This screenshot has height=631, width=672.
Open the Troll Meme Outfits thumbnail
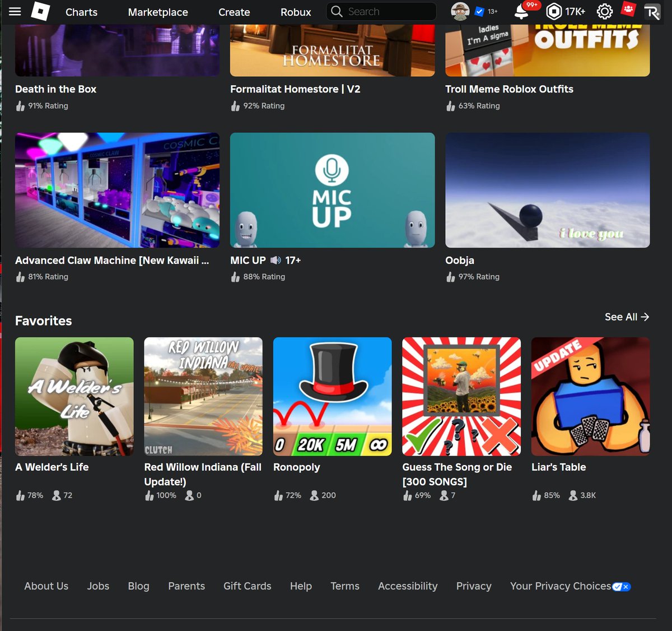coord(547,49)
